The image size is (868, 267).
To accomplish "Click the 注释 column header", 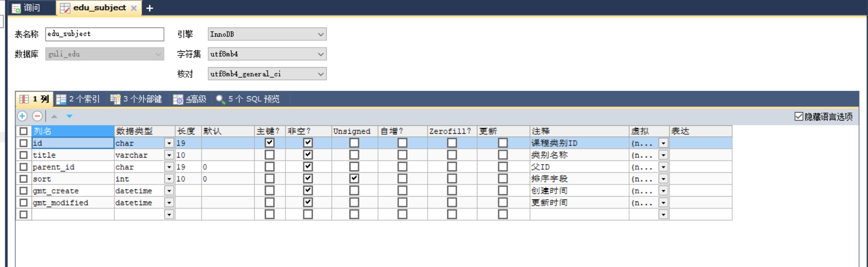I will (x=579, y=131).
